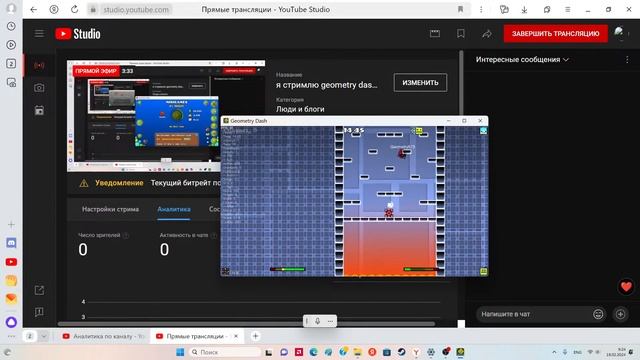
Task: Click the red heart reaction button
Action: [626, 287]
